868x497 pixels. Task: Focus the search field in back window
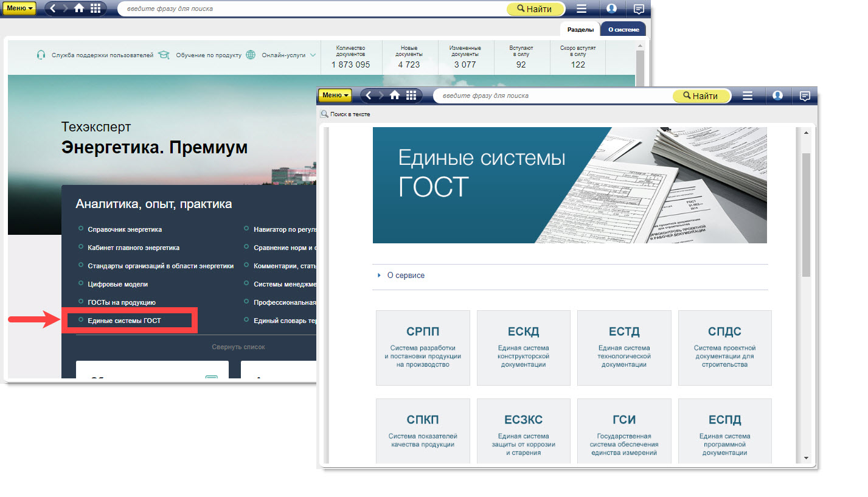(x=313, y=9)
